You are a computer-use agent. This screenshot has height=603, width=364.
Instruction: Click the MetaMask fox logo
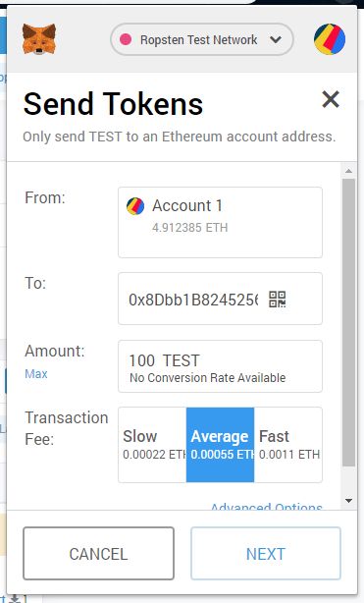39,39
